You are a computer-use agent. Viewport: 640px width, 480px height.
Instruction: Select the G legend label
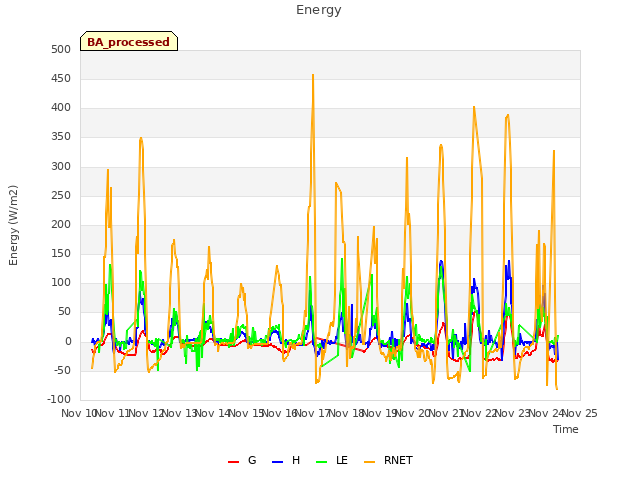pos(252,460)
